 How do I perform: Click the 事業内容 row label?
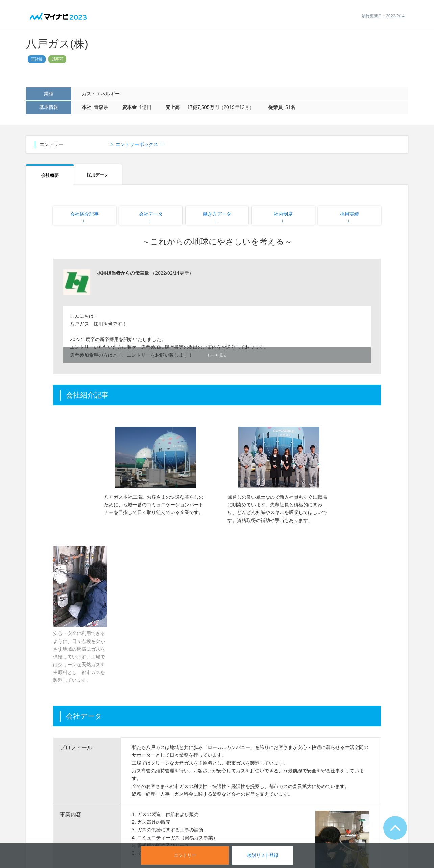(71, 814)
